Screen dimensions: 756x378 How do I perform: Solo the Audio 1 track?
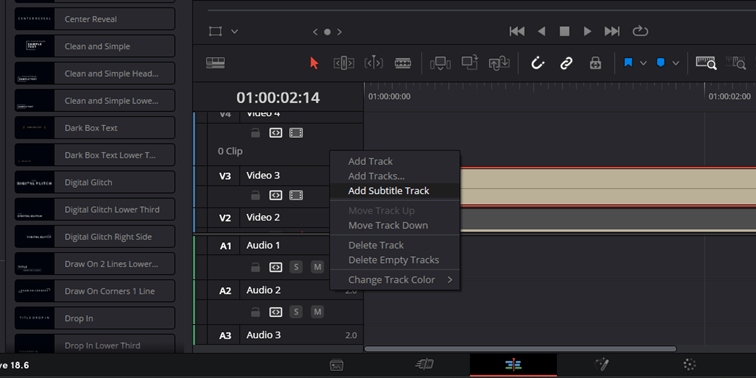296,267
